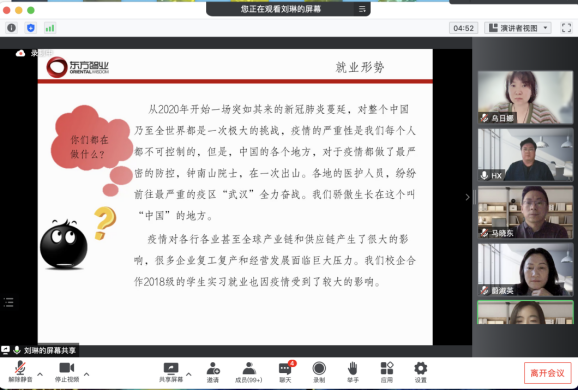Expand audio options arrow beside microphone

click(x=40, y=374)
